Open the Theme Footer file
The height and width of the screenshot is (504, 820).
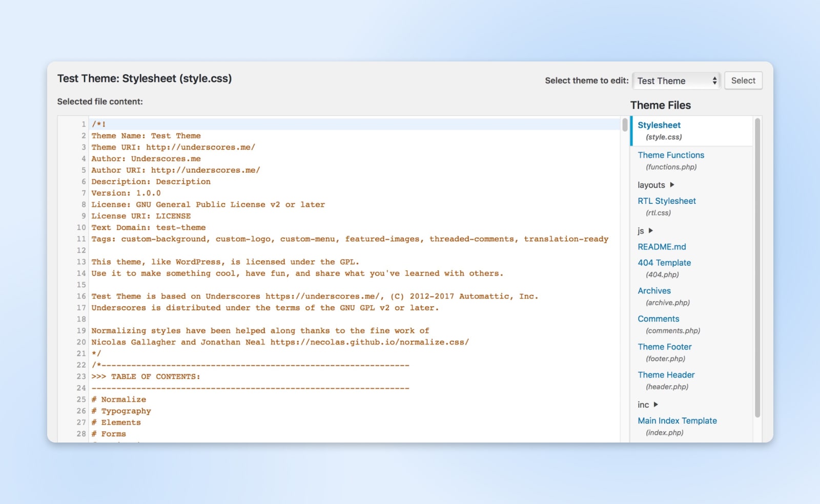pyautogui.click(x=664, y=347)
